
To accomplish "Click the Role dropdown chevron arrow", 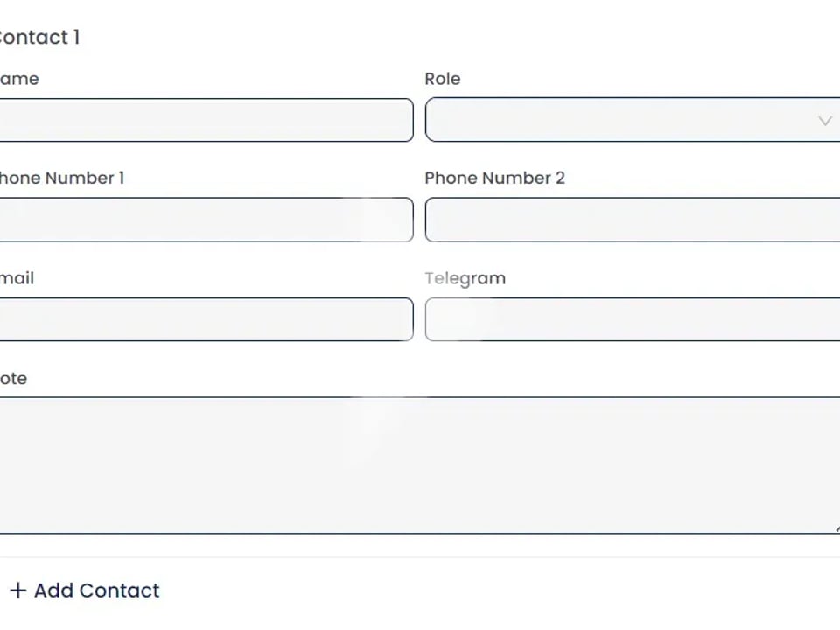I will [824, 121].
